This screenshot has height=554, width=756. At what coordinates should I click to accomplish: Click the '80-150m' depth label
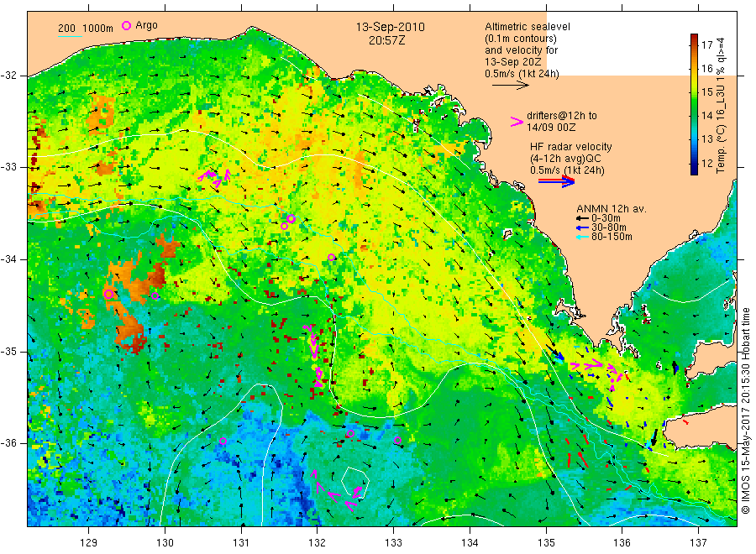(x=612, y=237)
